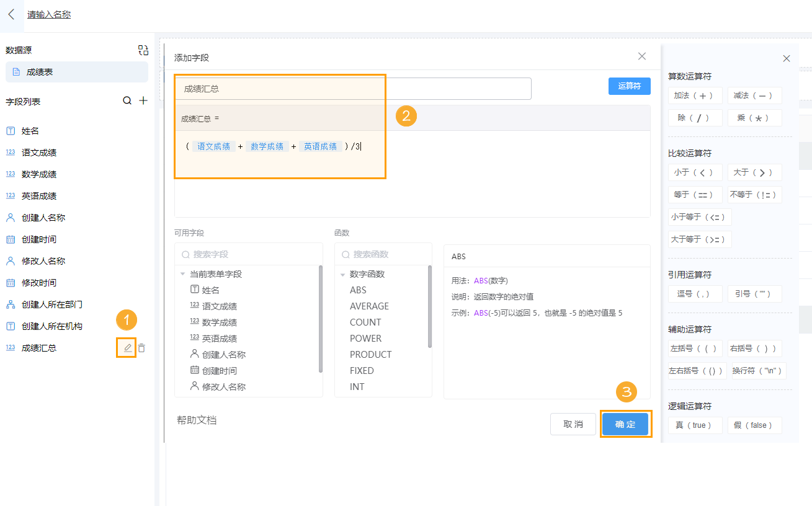This screenshot has height=506, width=812.
Task: Collapse the 数字函数 function group
Action: pyautogui.click(x=342, y=273)
